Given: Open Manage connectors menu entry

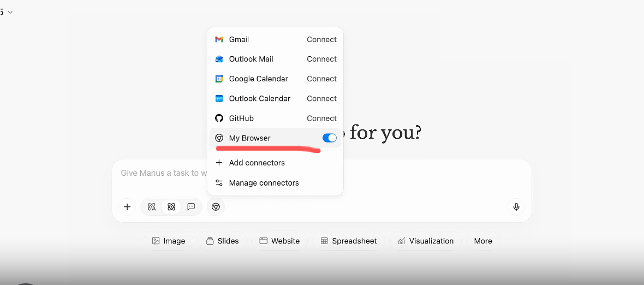Looking at the screenshot, I should [x=275, y=183].
